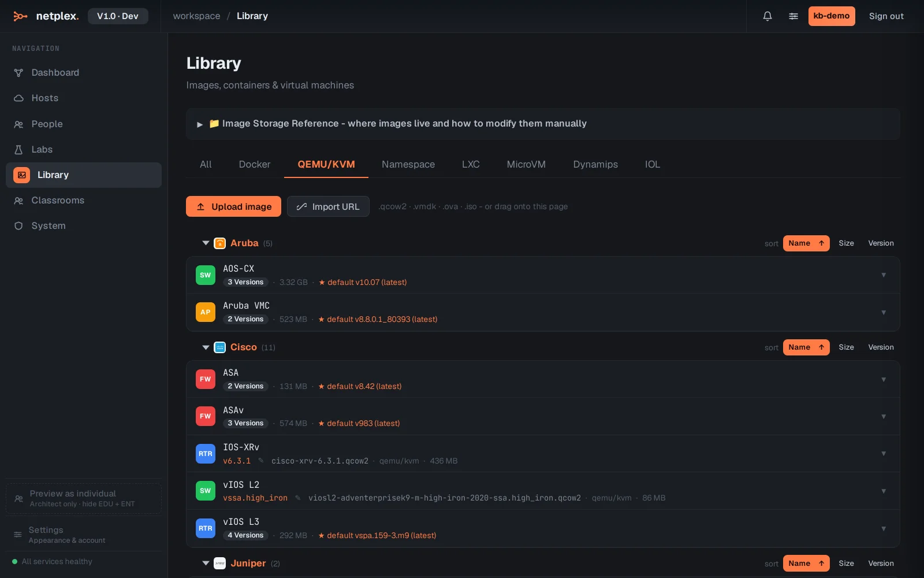
Task: Click the Hosts cloud icon
Action: 18,98
